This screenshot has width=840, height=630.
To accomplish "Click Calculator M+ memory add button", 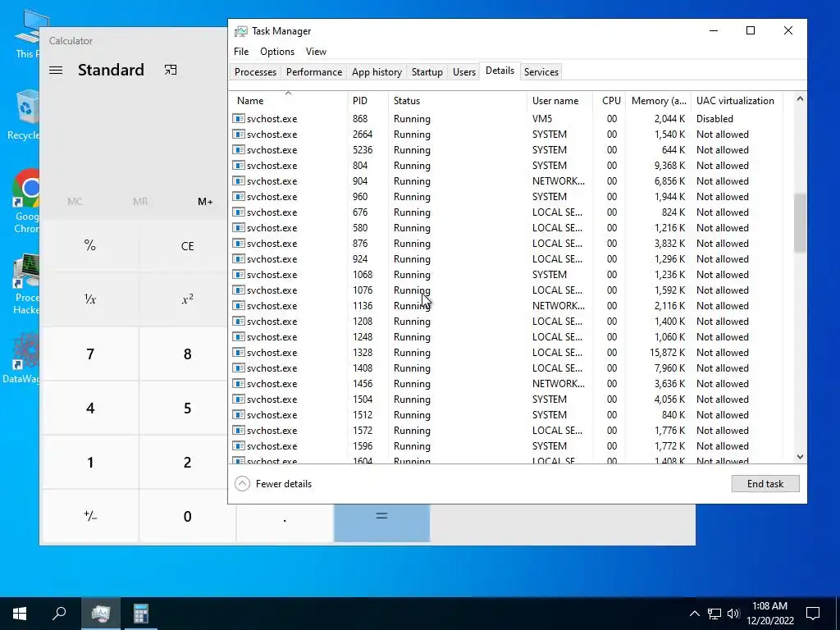I will pos(205,202).
